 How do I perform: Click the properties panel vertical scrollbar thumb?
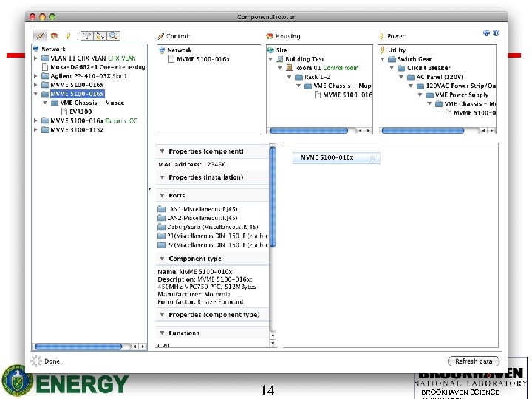click(273, 196)
